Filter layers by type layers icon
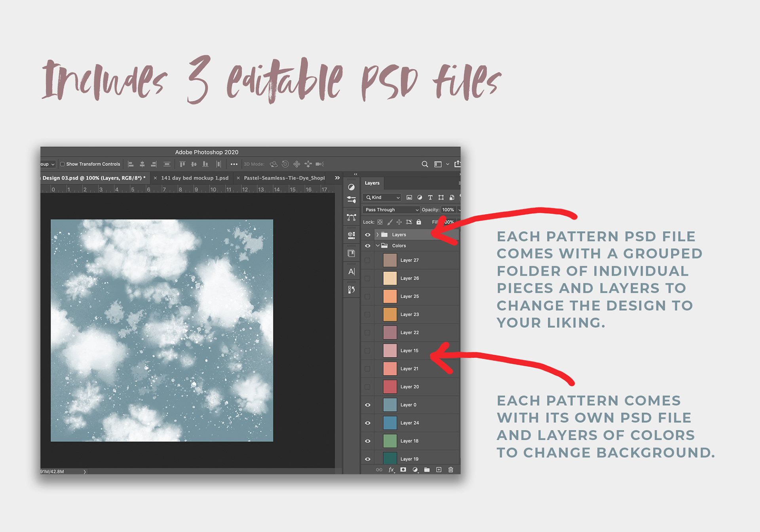 click(430, 197)
